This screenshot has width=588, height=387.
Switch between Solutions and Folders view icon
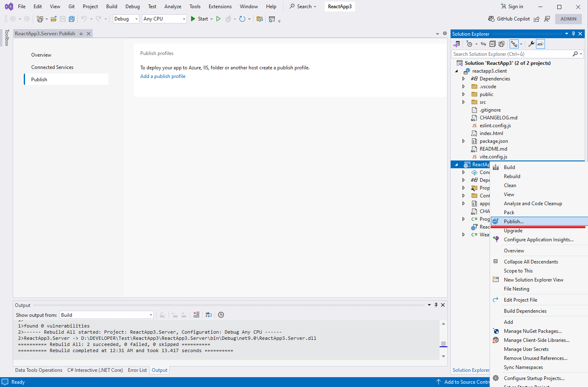tap(457, 44)
